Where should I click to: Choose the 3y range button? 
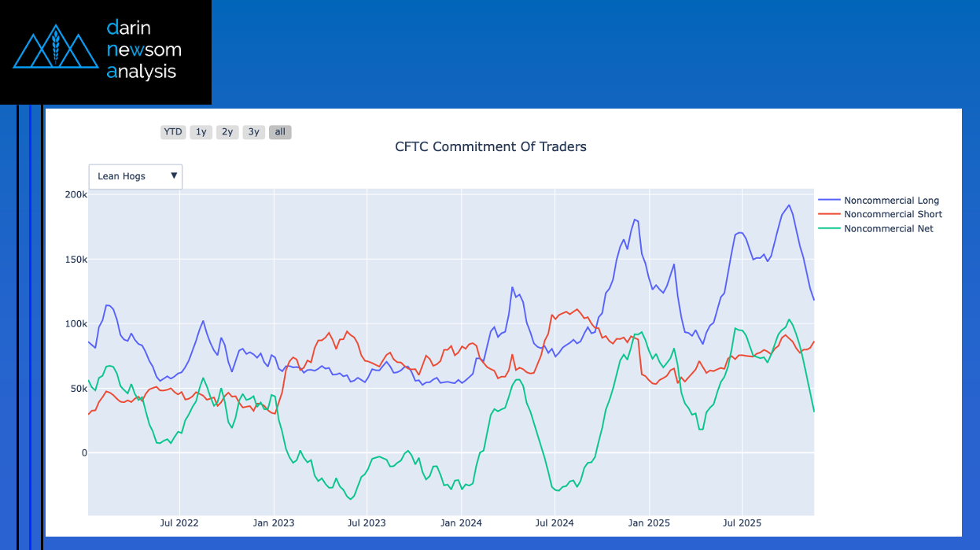(253, 132)
